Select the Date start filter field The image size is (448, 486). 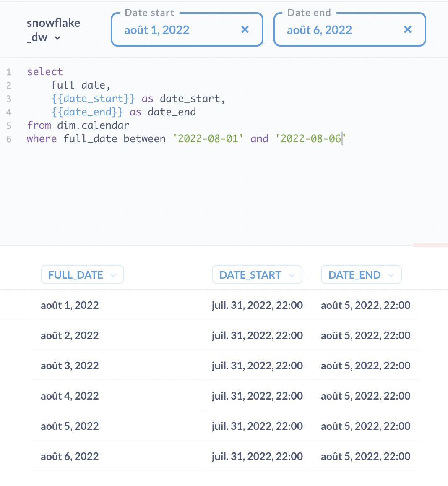[176, 29]
